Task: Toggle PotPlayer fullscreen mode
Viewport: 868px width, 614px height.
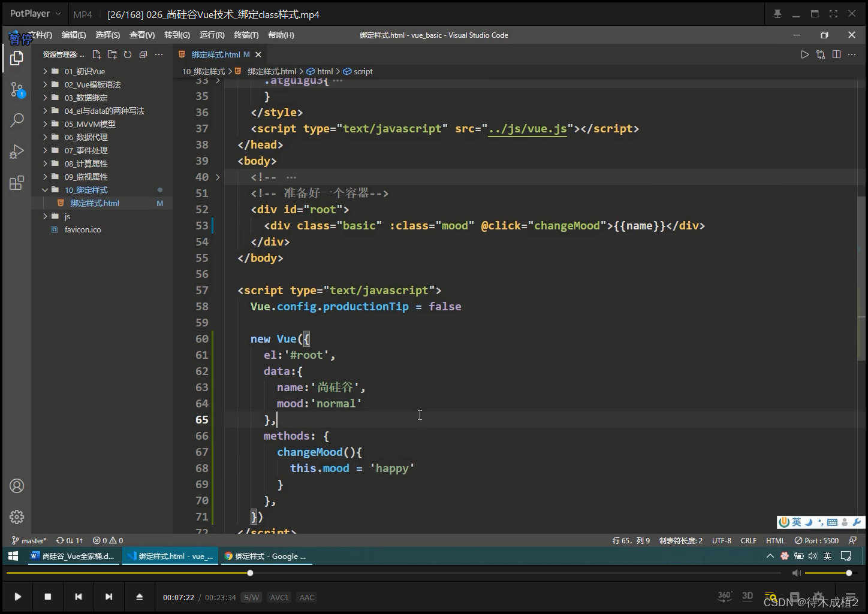Action: [x=833, y=14]
